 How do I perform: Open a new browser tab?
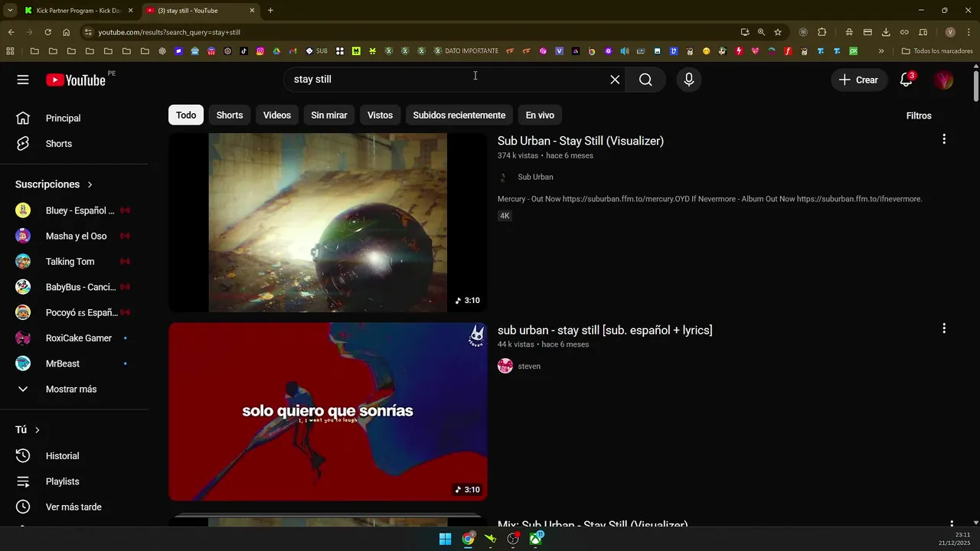(x=270, y=11)
